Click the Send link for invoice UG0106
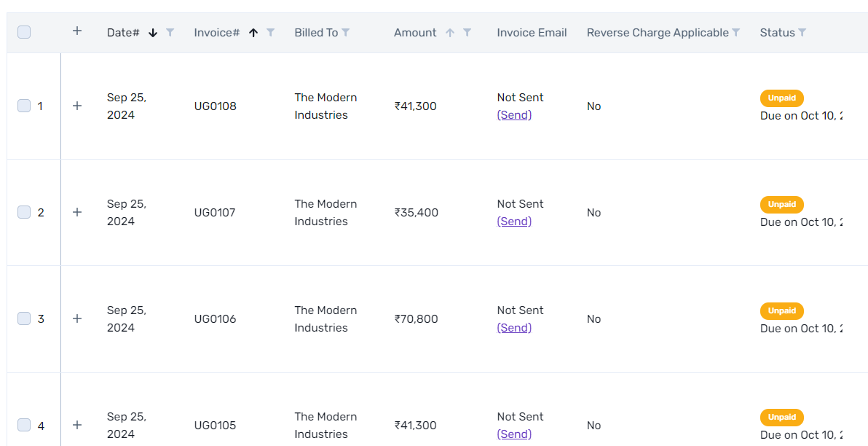868x446 pixels. [x=514, y=328]
